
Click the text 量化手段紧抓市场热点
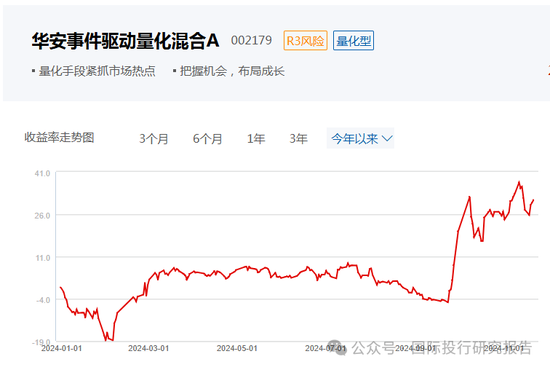(97, 71)
